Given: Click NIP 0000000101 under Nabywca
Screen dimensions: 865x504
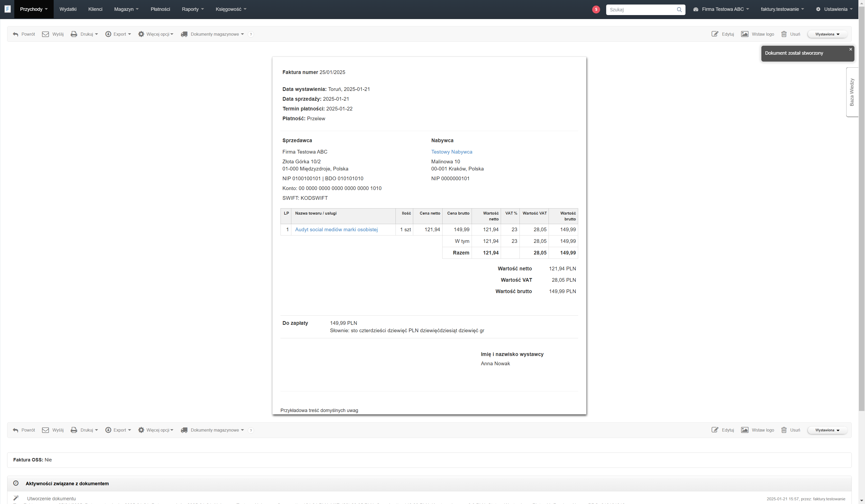Looking at the screenshot, I should pos(450,179).
